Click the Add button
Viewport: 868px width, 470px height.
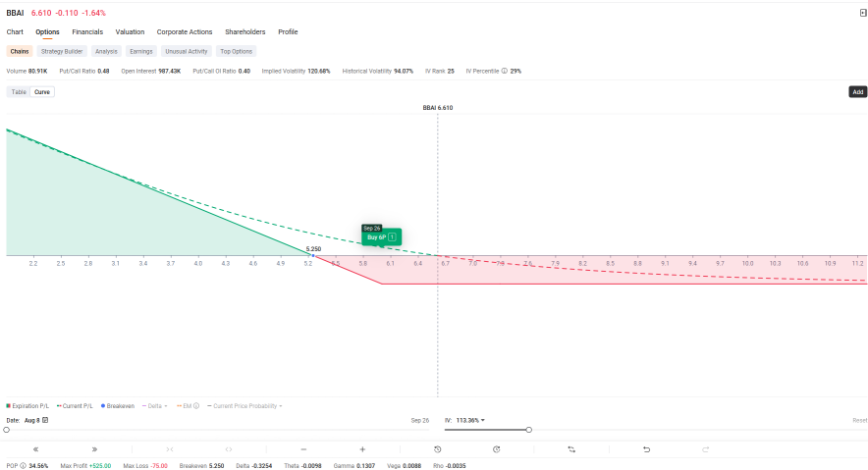857,92
